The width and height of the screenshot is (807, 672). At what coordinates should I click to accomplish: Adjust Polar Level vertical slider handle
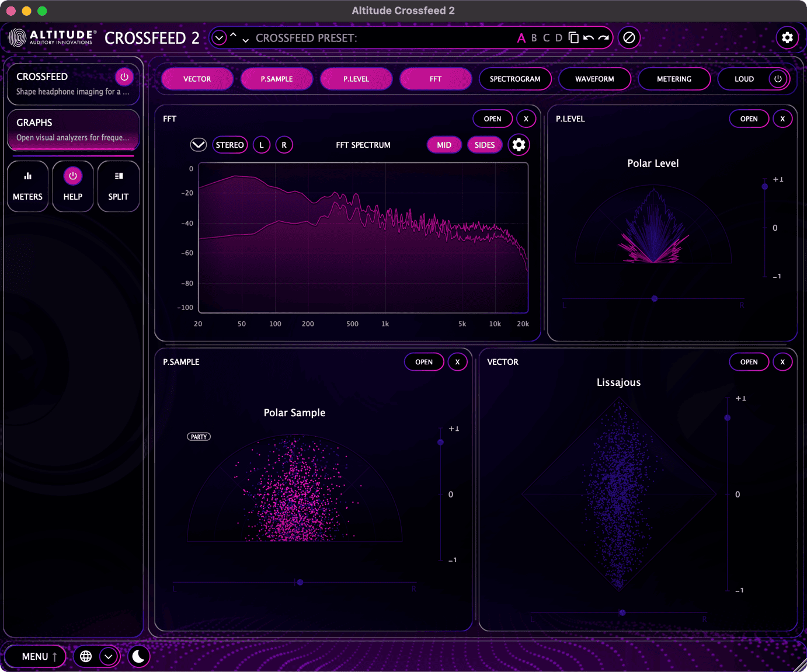764,186
